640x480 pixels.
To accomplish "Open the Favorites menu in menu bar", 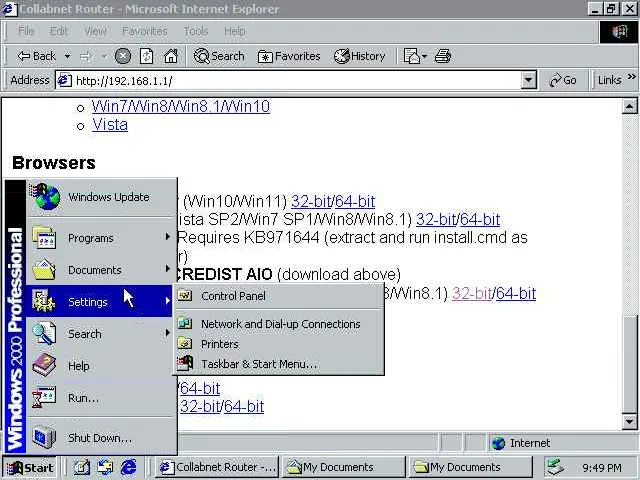I will [144, 31].
